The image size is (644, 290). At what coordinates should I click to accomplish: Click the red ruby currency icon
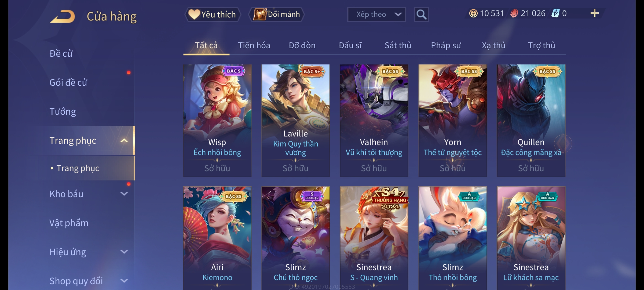[514, 13]
